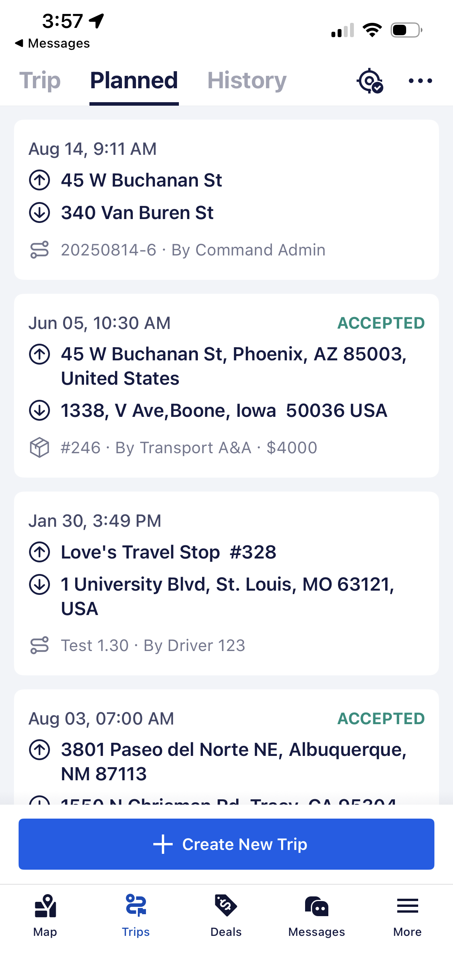Open the three-dot overflow menu

(420, 81)
